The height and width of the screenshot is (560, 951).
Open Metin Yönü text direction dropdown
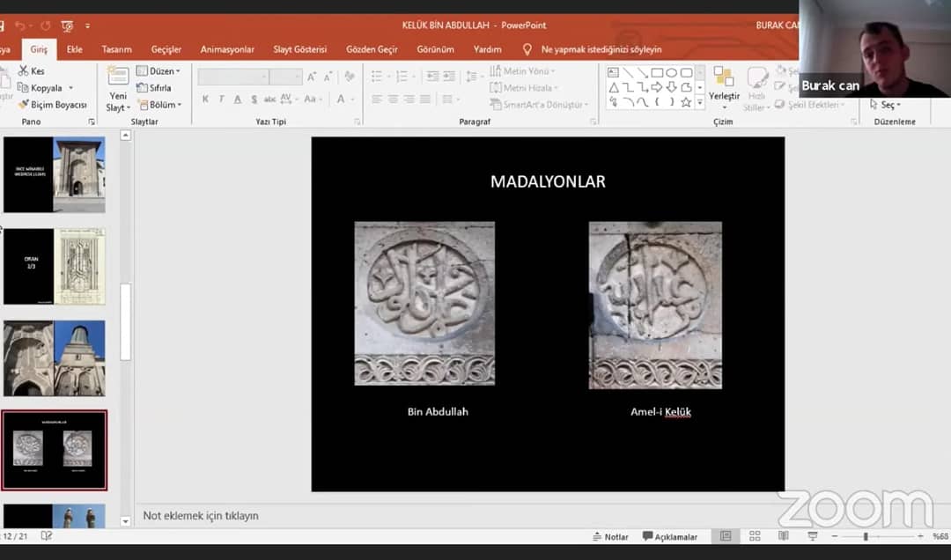click(522, 71)
